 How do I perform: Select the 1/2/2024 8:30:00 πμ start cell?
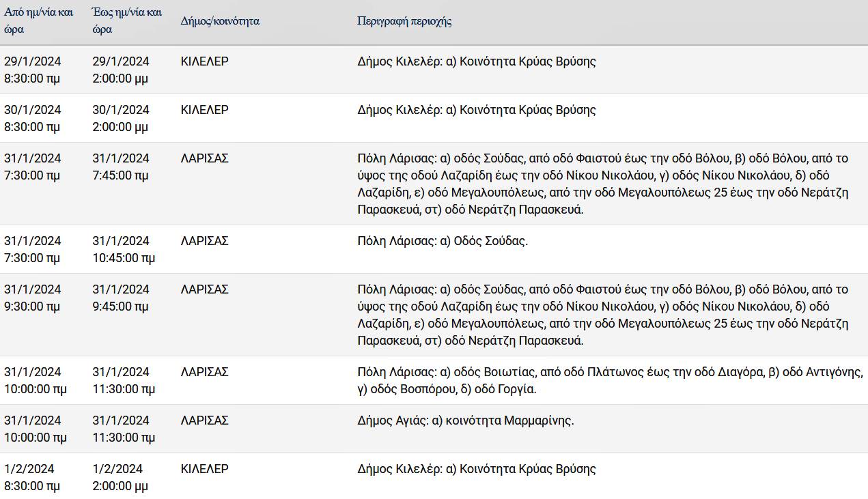pos(32,477)
